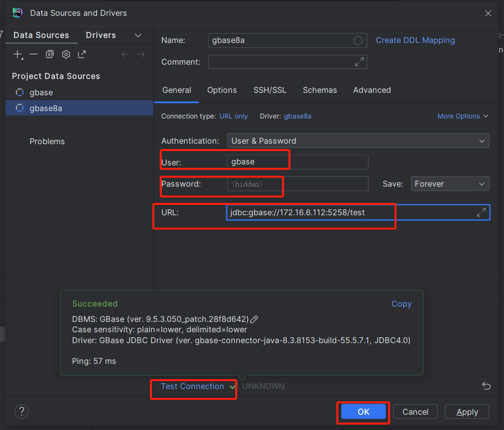The height and width of the screenshot is (430, 504).
Task: Click the Cancel button
Action: (415, 412)
